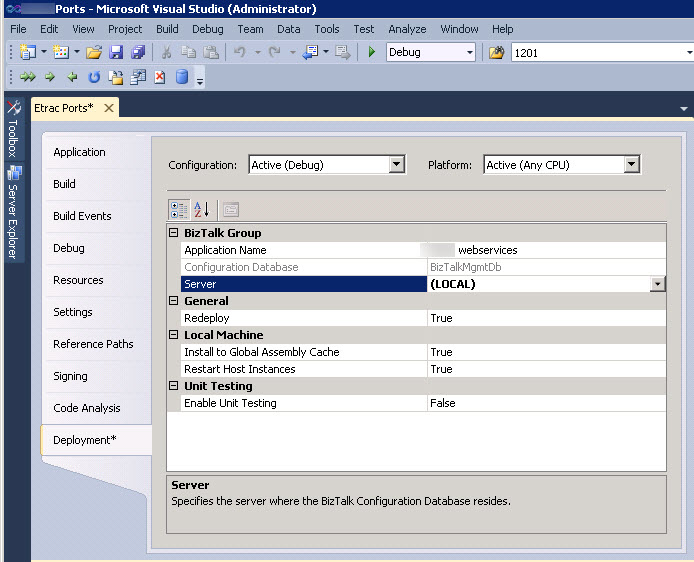Click the blue refresh icon in second toolbar
Screen dimensions: 694x562
pos(94,77)
